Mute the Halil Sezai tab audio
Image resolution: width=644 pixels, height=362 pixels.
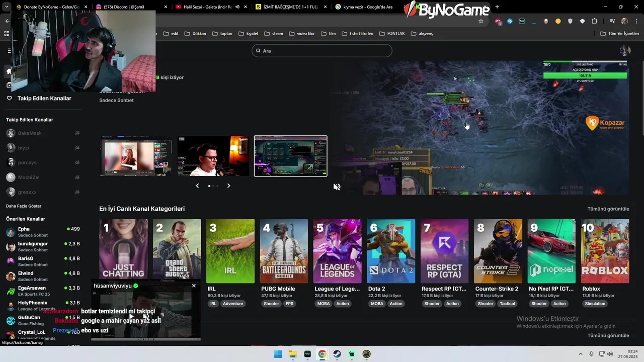(237, 7)
